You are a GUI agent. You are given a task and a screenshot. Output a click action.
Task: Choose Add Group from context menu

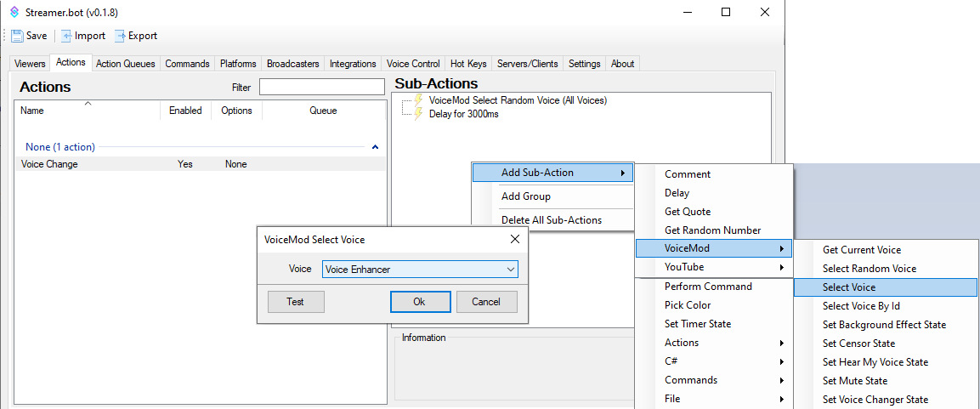click(x=552, y=196)
